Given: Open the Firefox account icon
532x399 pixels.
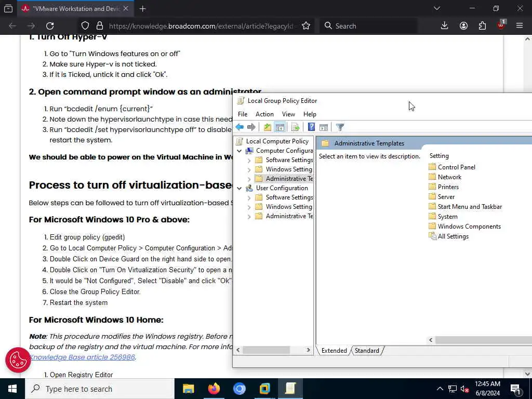Looking at the screenshot, I should 463,26.
